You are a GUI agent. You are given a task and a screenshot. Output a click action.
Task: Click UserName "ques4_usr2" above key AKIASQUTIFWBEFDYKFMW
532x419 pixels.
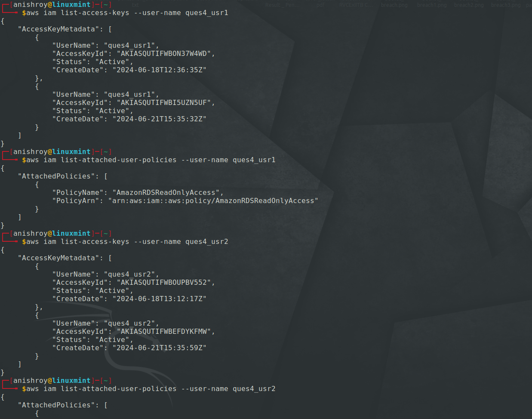point(129,323)
